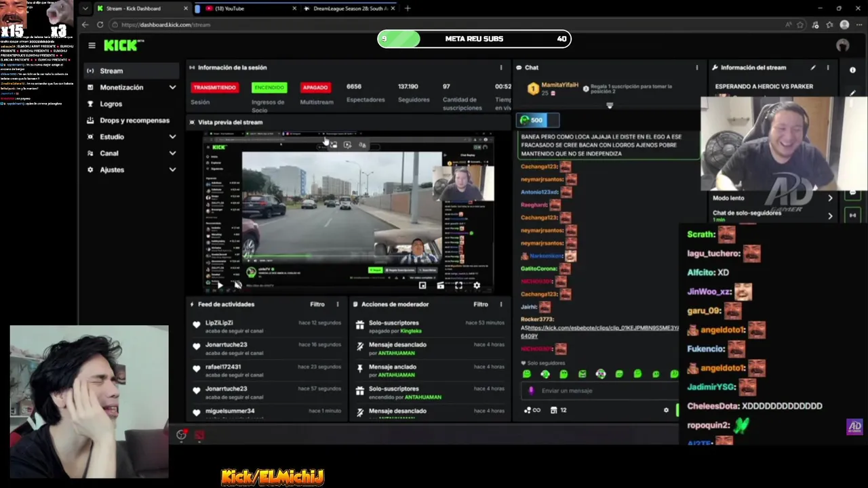868x488 pixels.
Task: Click the META REU SUBS progress bar
Action: click(474, 39)
